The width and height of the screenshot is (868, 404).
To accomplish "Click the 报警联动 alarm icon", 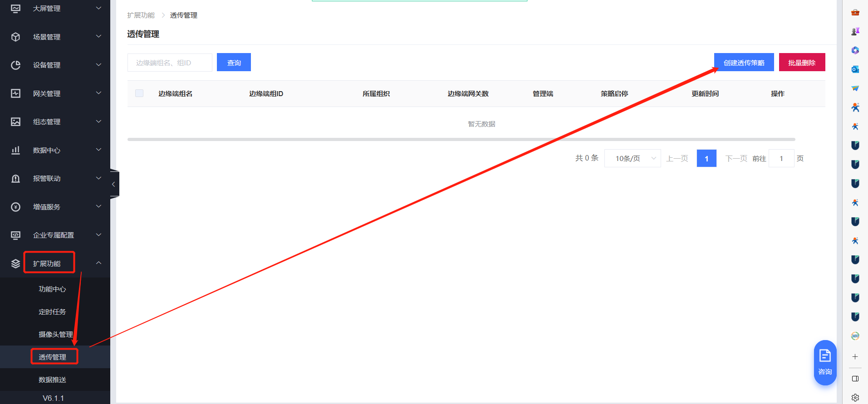I will (x=16, y=179).
